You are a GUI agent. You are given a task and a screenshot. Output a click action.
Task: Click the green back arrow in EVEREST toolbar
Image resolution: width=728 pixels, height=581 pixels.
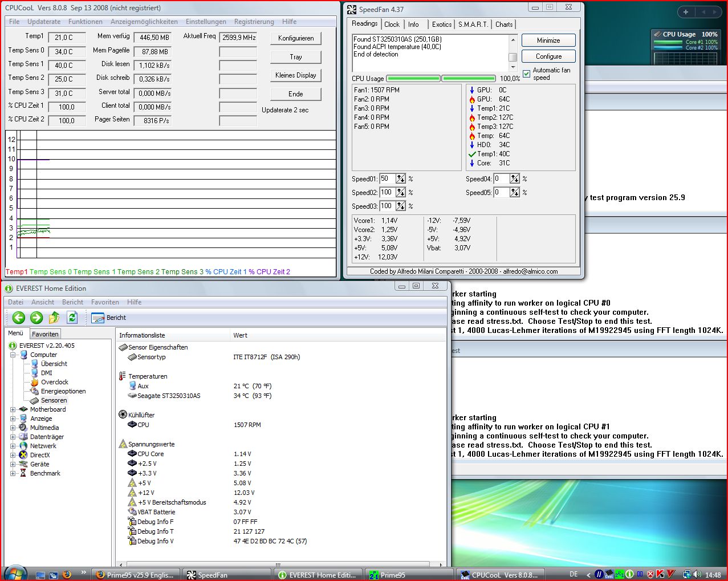tap(19, 318)
